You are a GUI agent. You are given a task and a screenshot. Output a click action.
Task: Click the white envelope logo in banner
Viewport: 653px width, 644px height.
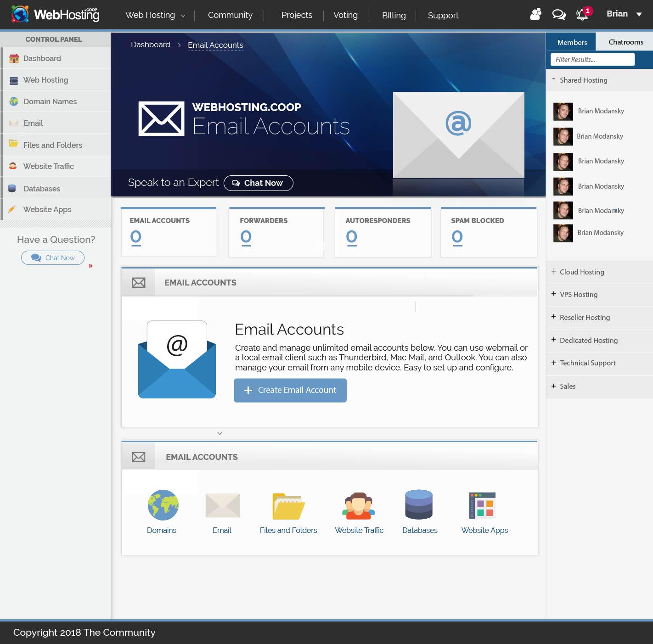(x=162, y=119)
